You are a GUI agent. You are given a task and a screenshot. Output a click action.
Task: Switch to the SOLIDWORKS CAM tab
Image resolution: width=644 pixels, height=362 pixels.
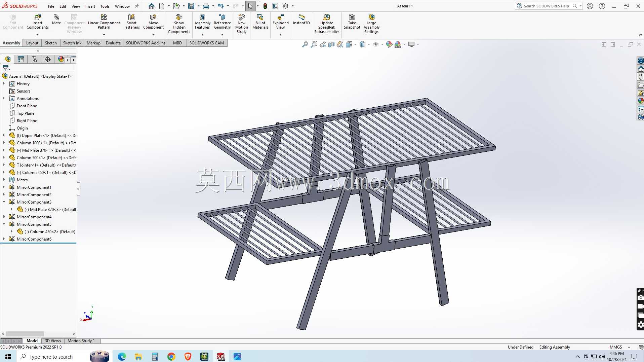point(206,43)
